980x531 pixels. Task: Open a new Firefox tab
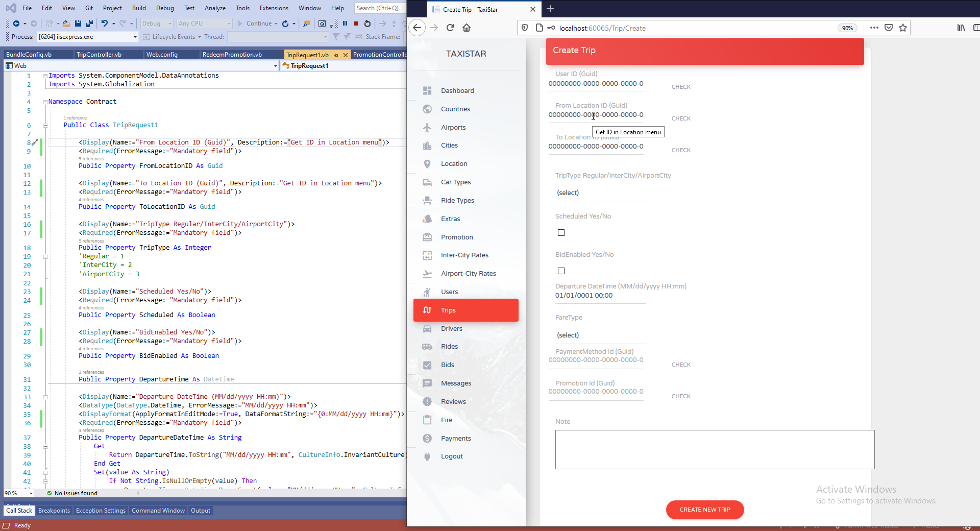coord(550,9)
